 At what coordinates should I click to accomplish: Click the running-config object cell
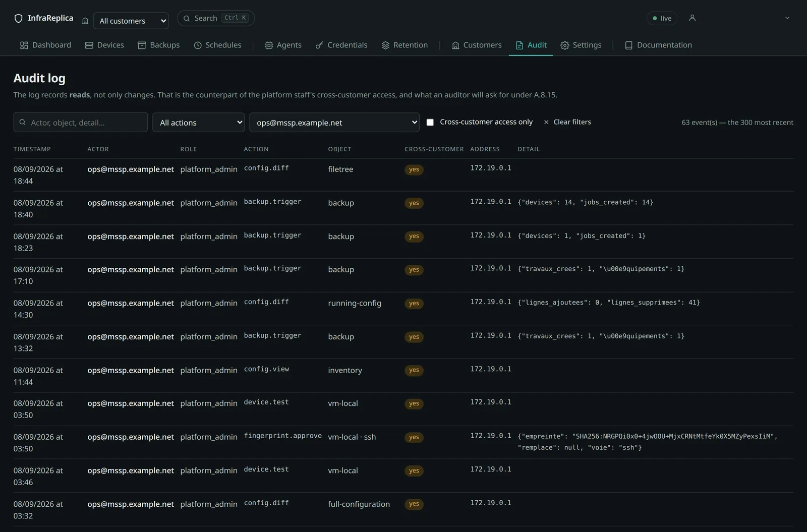[355, 303]
